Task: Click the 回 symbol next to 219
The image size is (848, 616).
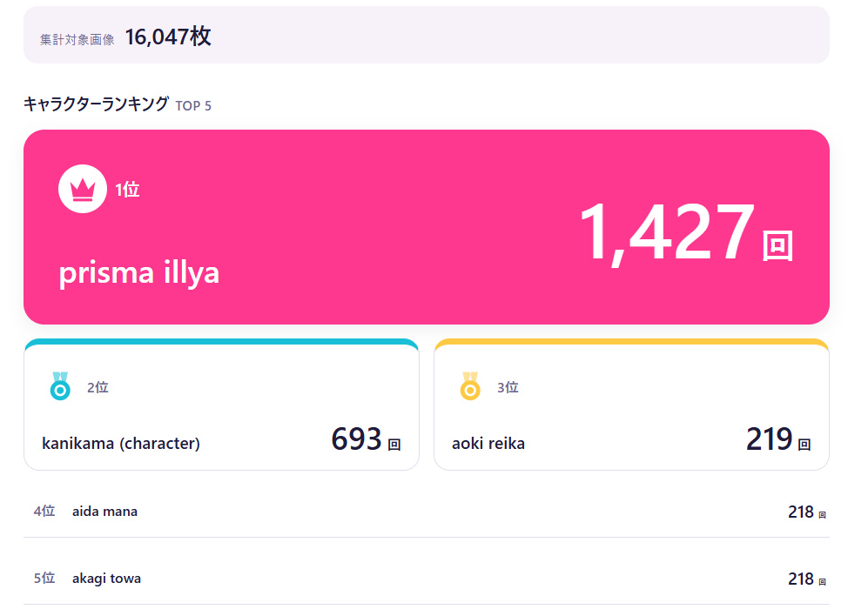Action: tap(804, 445)
